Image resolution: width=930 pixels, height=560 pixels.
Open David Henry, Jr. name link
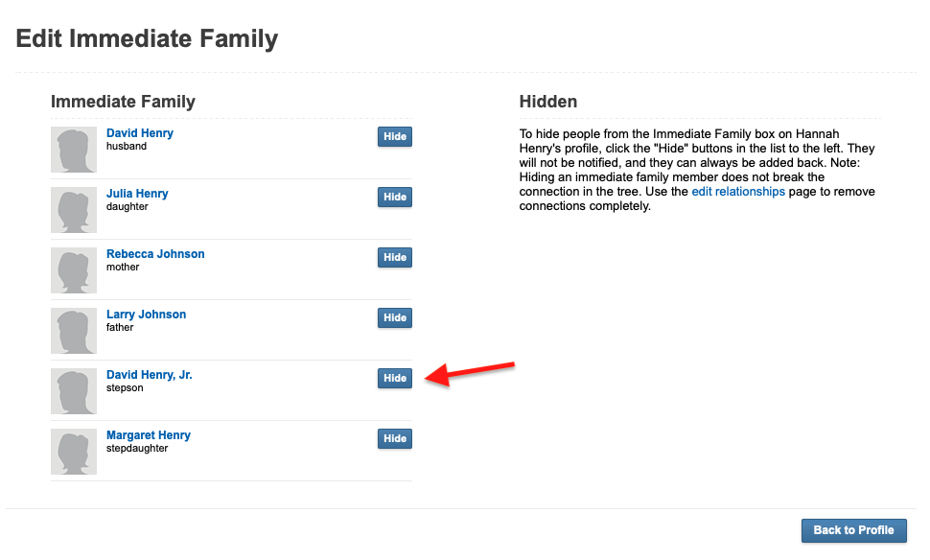pos(150,375)
